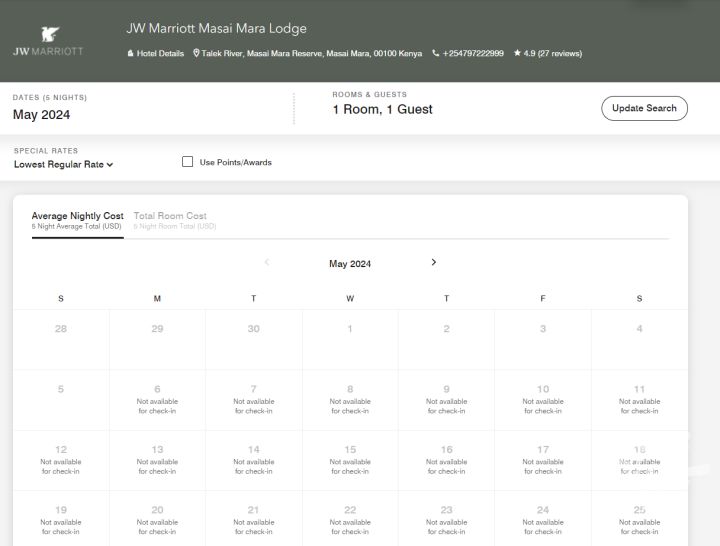Select May 23 on the calendar
The width and height of the screenshot is (720, 546).
click(446, 519)
